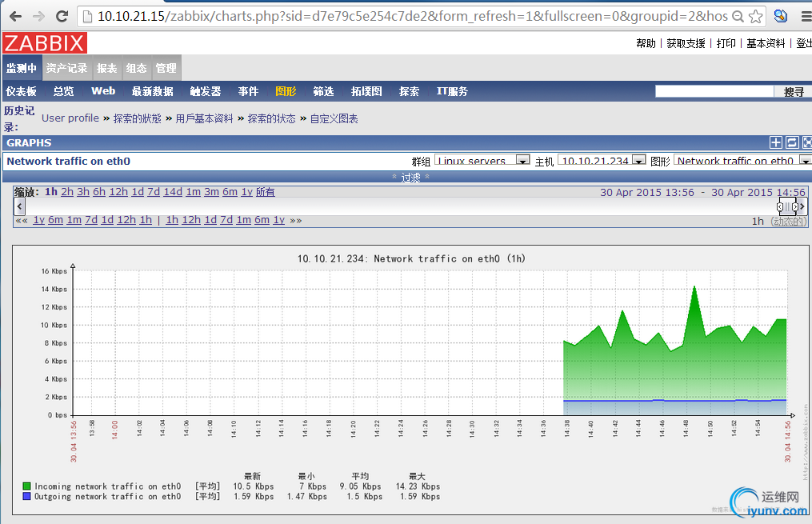Click the fullscreen icon in GRAPHS header
Screen dimensions: 812x524
tap(807, 143)
